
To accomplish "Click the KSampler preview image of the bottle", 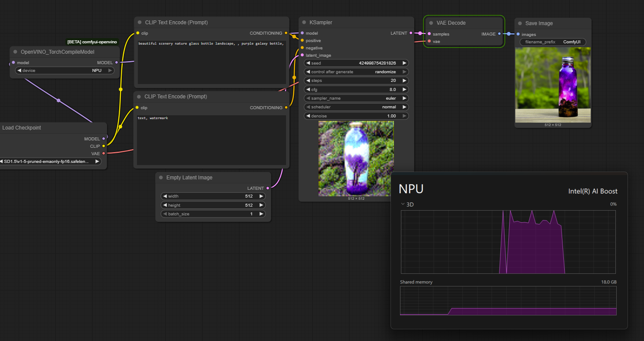I will tap(356, 158).
